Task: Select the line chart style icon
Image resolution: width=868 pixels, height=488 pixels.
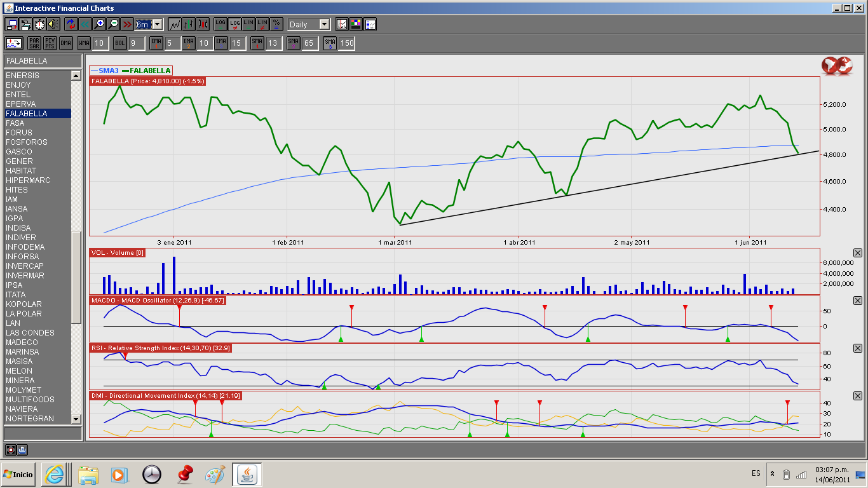Action: coord(174,24)
